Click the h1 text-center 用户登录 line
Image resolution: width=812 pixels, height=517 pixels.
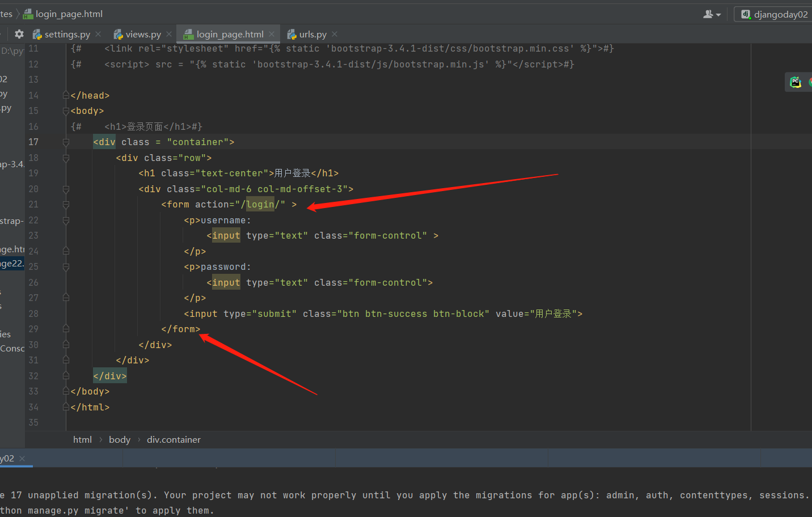(x=239, y=173)
